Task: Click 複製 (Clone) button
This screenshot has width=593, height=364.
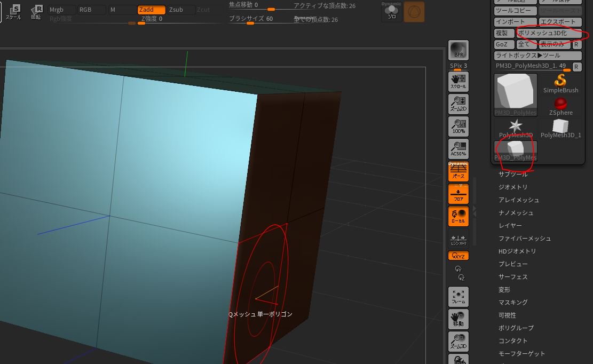Action: click(x=504, y=33)
